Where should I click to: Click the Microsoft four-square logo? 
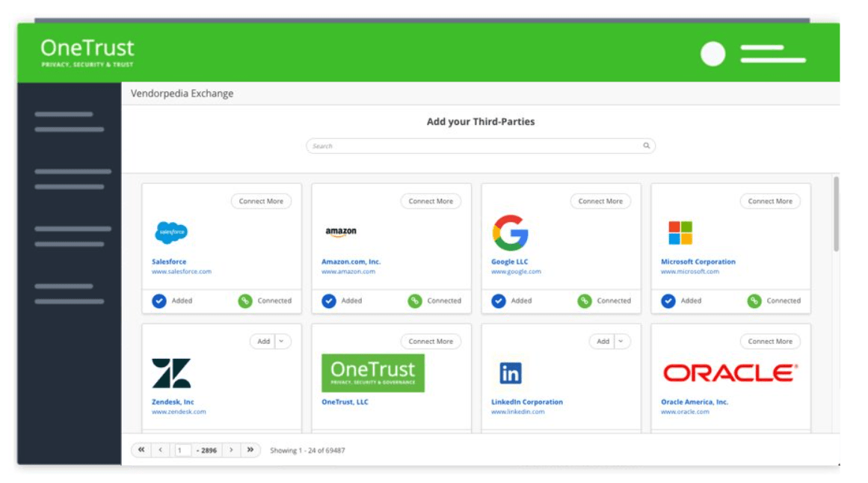click(680, 233)
